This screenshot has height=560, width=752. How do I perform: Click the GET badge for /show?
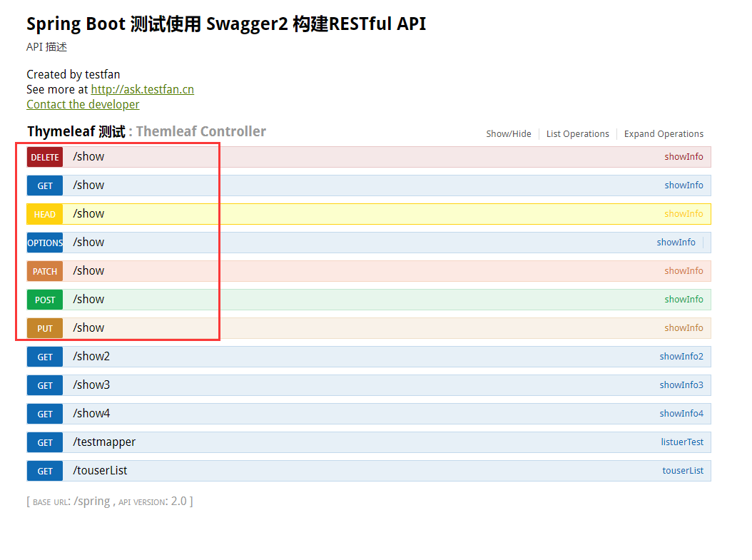click(x=45, y=185)
